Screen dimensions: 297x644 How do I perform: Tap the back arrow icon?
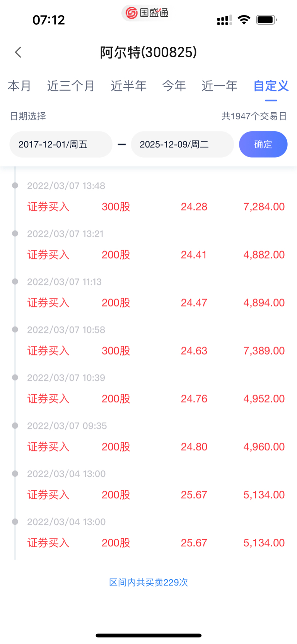click(18, 52)
